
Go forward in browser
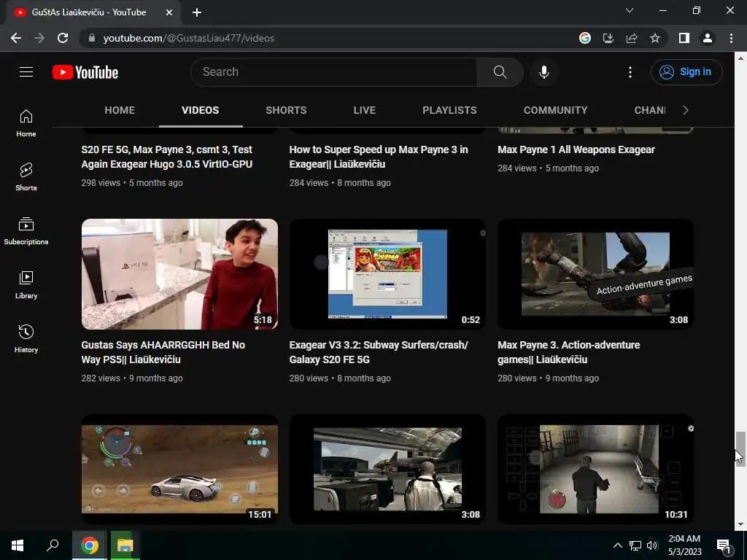coord(39,38)
